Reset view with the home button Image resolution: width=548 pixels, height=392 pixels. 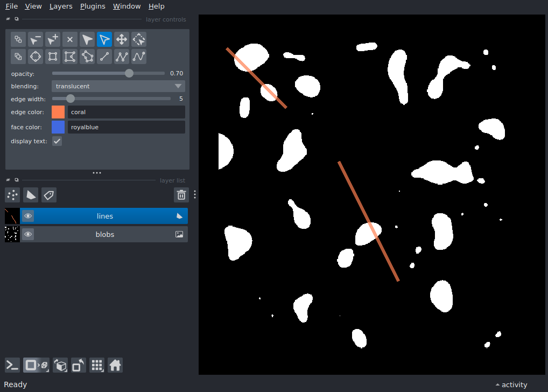tap(115, 365)
